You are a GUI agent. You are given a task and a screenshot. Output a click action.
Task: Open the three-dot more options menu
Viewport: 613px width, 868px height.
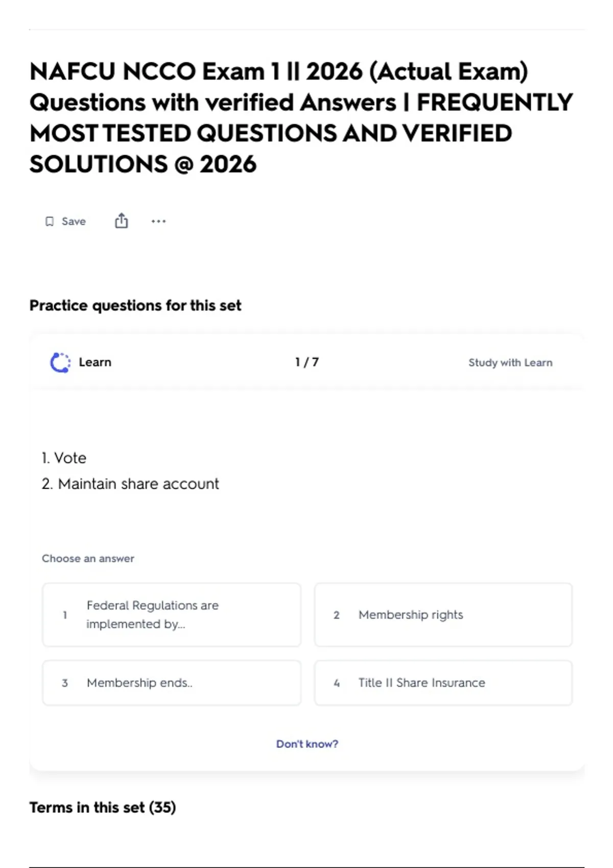click(x=158, y=221)
